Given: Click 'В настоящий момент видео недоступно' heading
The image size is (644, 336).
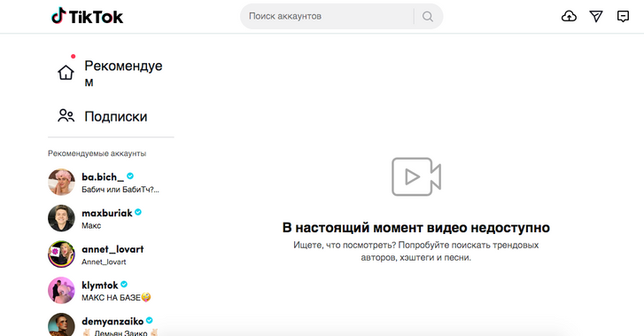Looking at the screenshot, I should tap(416, 228).
